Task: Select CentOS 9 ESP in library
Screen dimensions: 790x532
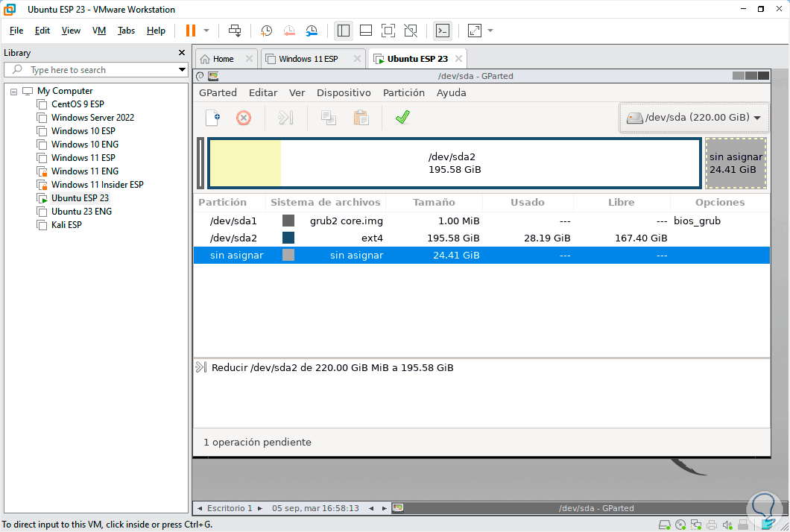Action: click(x=78, y=104)
